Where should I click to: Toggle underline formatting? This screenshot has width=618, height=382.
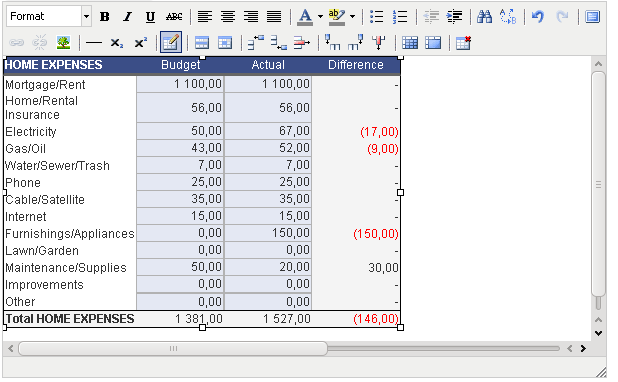[x=150, y=17]
